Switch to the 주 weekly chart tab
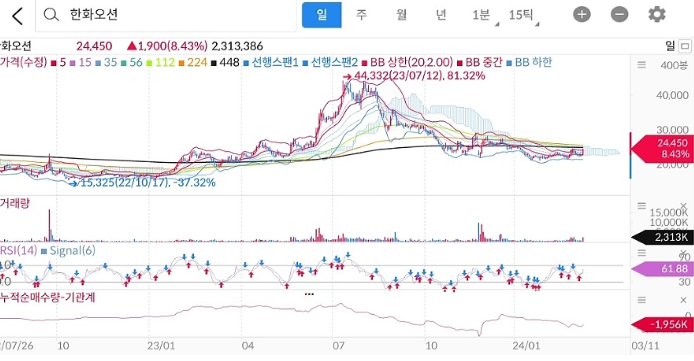This screenshot has width=694, height=361. coord(362,15)
